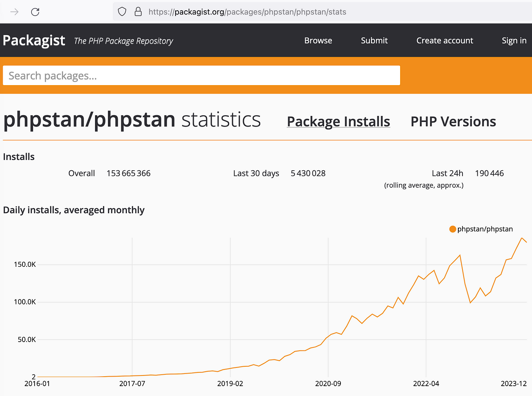532x396 pixels.
Task: Toggle the phpstan/phpstan legend orange dot
Action: coord(453,229)
